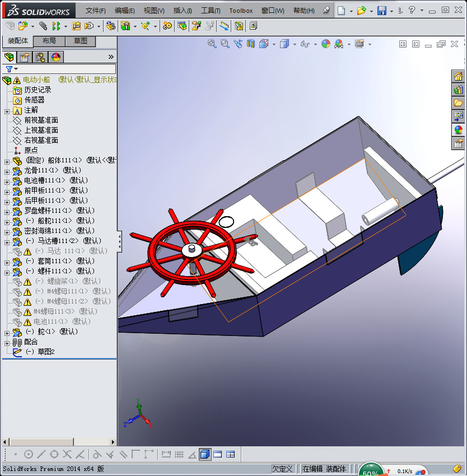The image size is (467, 476).
Task: Expand the 船体111<1> tree node
Action: pos(7,162)
